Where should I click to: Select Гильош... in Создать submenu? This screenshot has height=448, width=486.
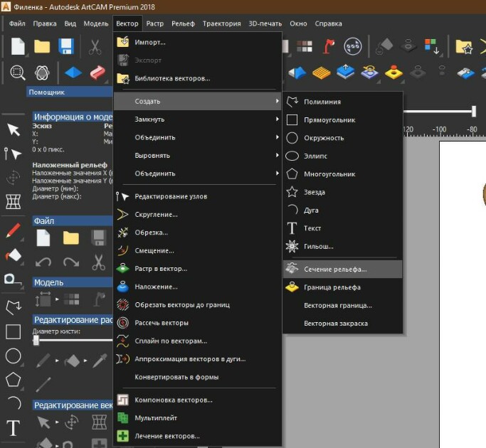click(x=343, y=246)
